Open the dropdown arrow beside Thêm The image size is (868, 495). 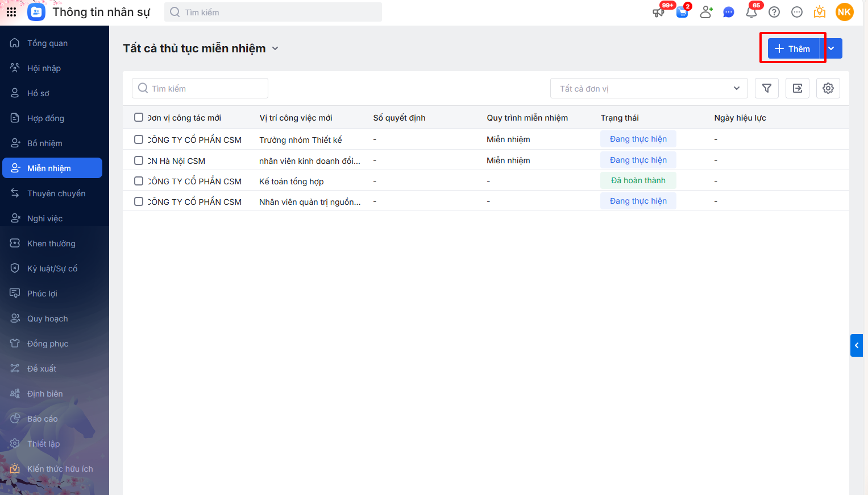tap(831, 48)
